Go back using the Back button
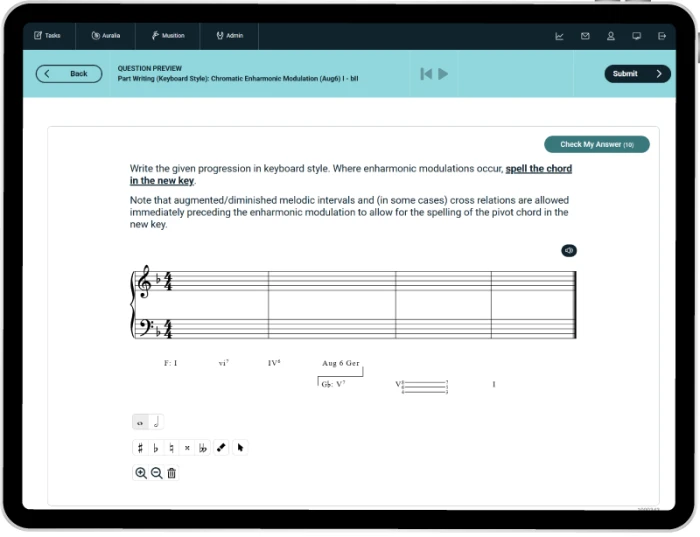Screen dimensions: 700x537 [x=69, y=74]
